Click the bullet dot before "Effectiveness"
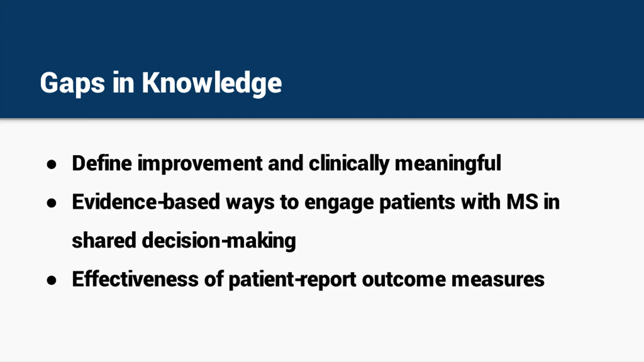 tap(51, 281)
